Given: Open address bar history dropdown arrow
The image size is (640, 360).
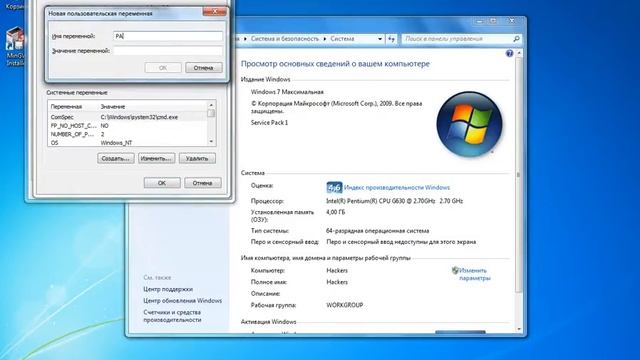Looking at the screenshot, I should coord(380,39).
